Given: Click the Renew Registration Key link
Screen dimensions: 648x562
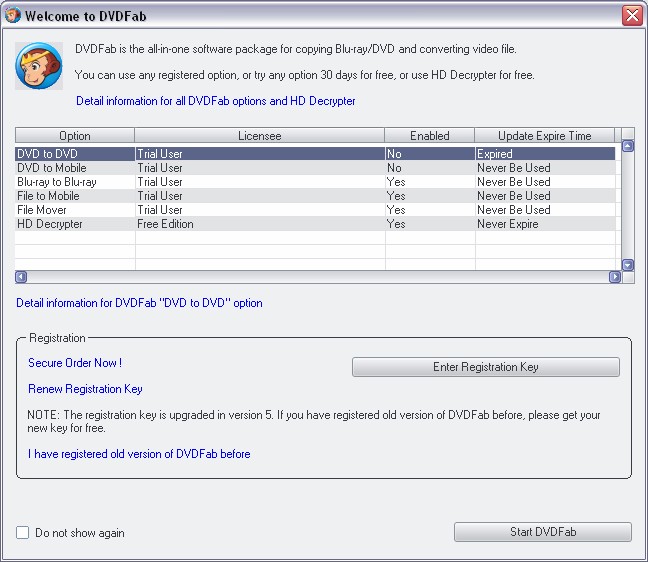Looking at the screenshot, I should tap(85, 389).
